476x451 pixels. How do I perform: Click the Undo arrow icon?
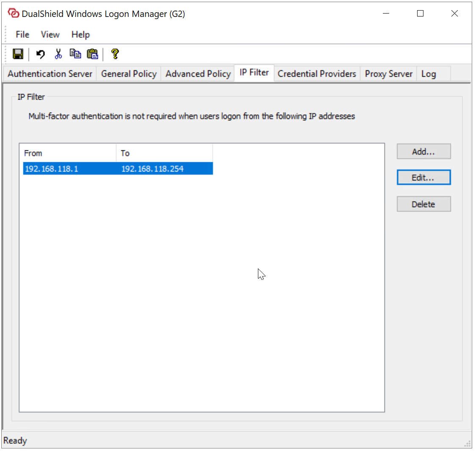tap(40, 54)
